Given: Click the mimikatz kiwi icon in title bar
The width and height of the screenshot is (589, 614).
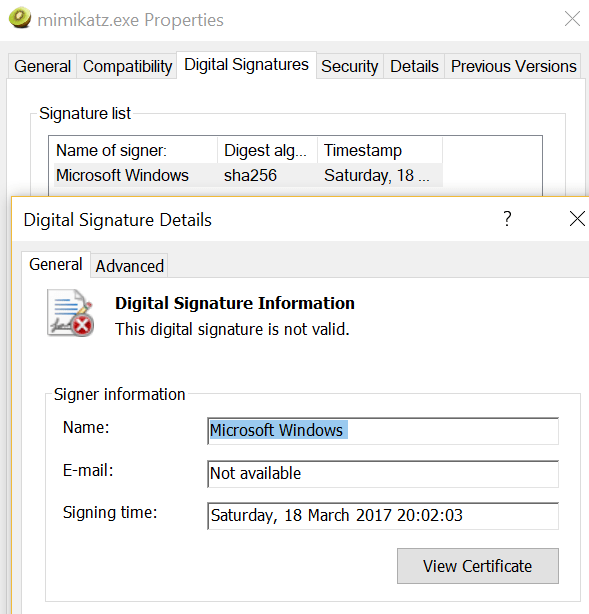Looking at the screenshot, I should (x=20, y=18).
